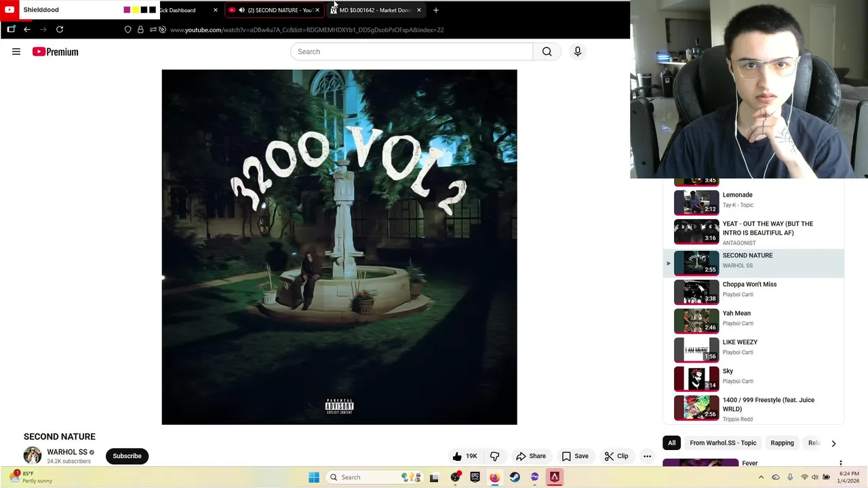This screenshot has height=488, width=868.
Task: Open workspaces icon beside back arrow
Action: [11, 29]
